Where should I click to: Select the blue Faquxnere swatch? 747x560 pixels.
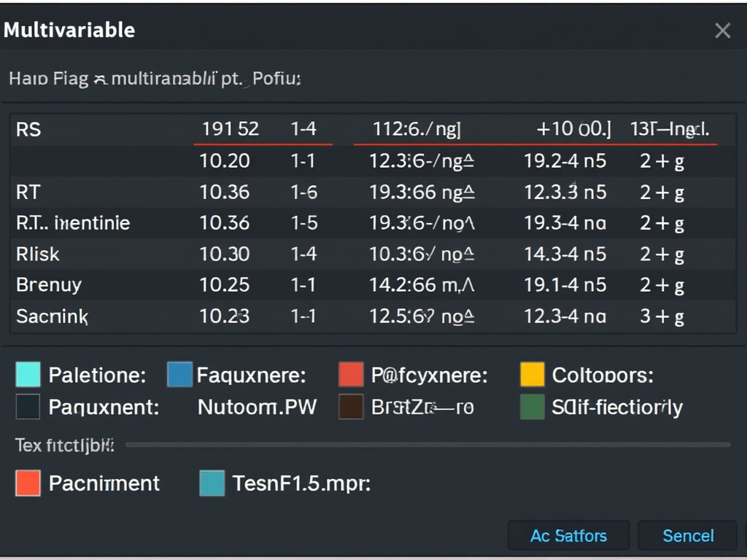(x=180, y=374)
